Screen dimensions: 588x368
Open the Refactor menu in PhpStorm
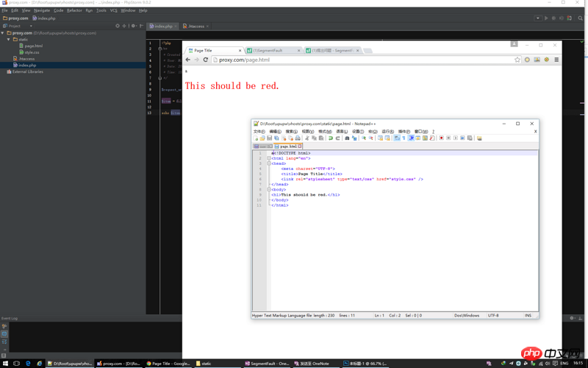74,10
